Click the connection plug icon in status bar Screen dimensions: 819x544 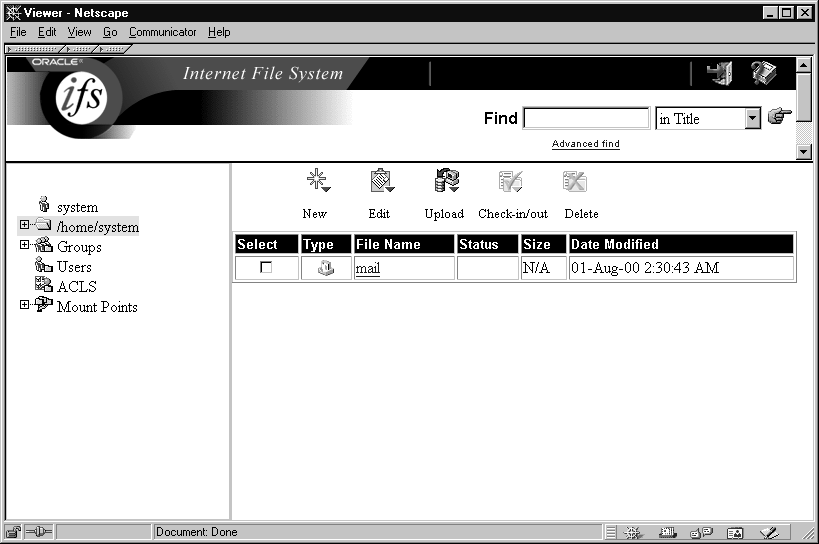click(x=39, y=532)
